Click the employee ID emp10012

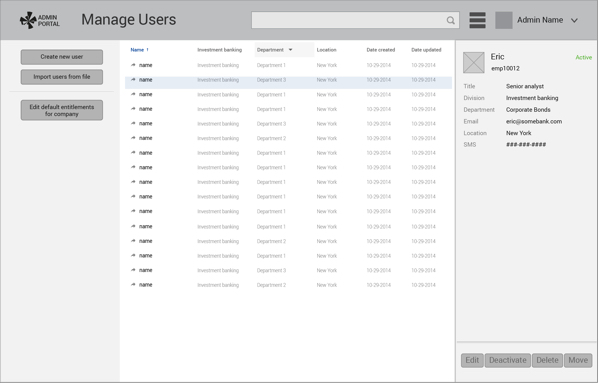point(505,68)
